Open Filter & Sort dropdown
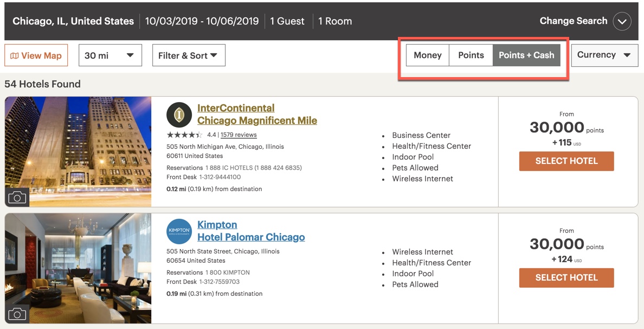 click(189, 55)
